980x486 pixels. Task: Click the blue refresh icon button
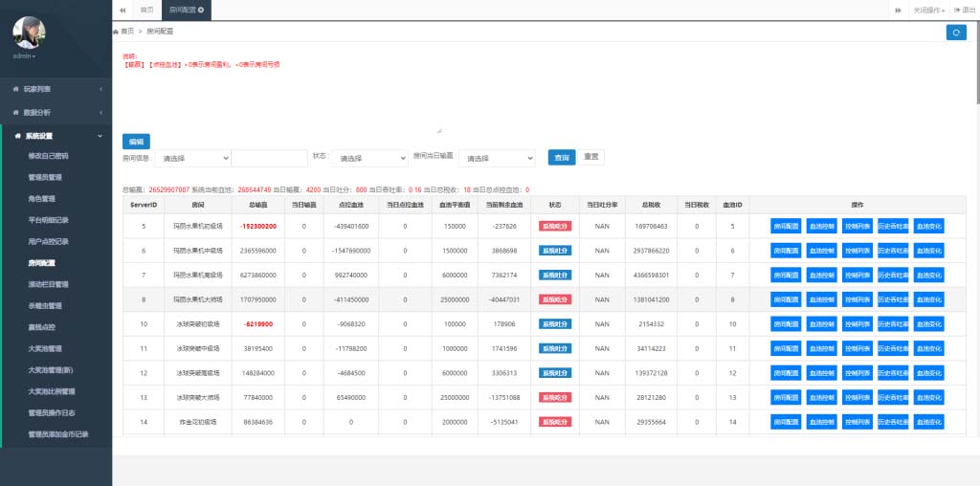click(955, 33)
